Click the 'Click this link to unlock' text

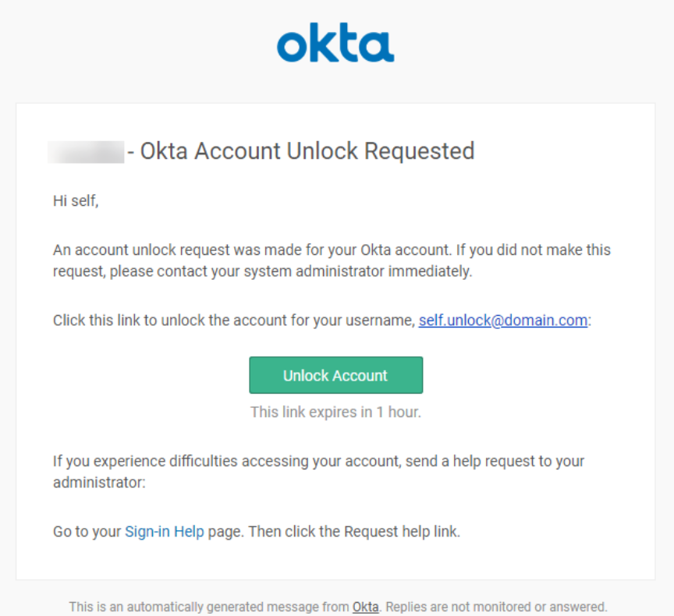[233, 320]
